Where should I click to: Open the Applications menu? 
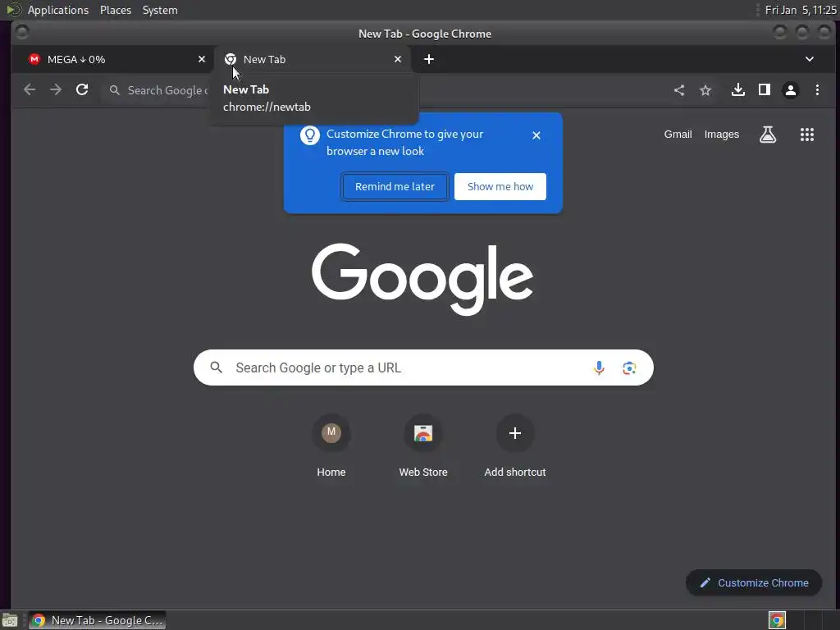point(58,10)
